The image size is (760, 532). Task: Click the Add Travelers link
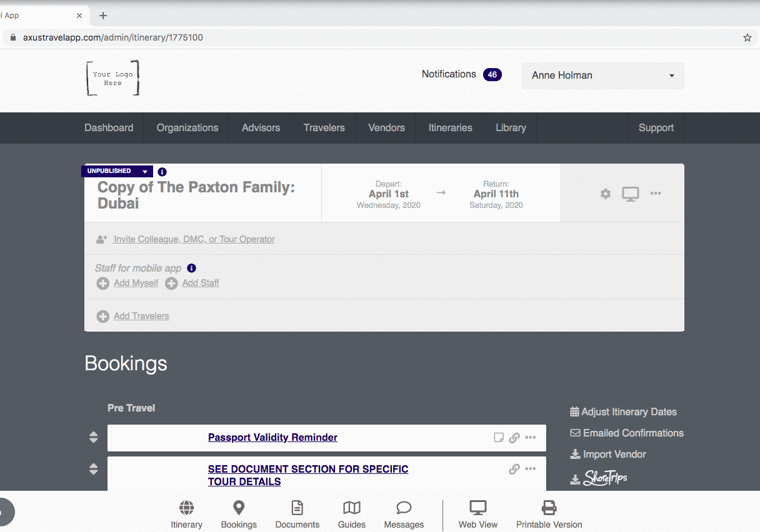[141, 316]
